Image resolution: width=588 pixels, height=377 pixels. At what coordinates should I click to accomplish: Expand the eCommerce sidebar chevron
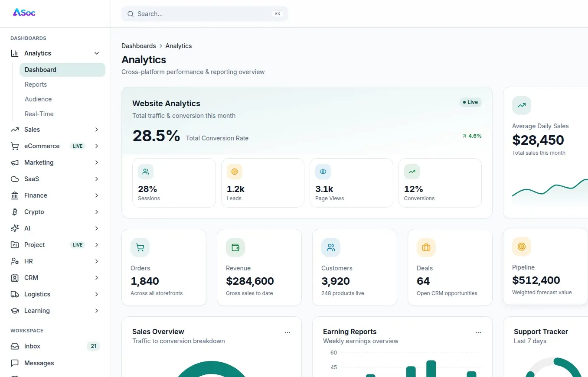click(97, 146)
